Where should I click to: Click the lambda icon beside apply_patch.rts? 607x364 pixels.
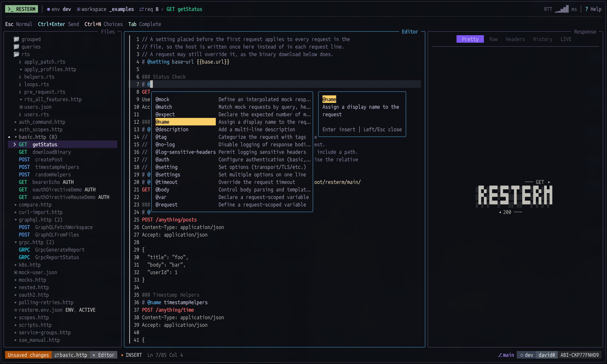[20, 62]
